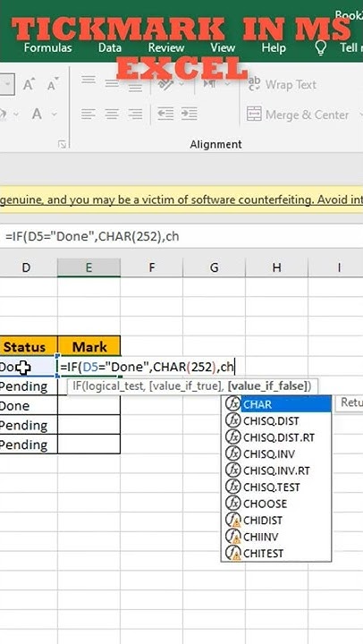Viewport: 363px width, 644px height.
Task: Click the Merge & Center button
Action: (x=298, y=114)
